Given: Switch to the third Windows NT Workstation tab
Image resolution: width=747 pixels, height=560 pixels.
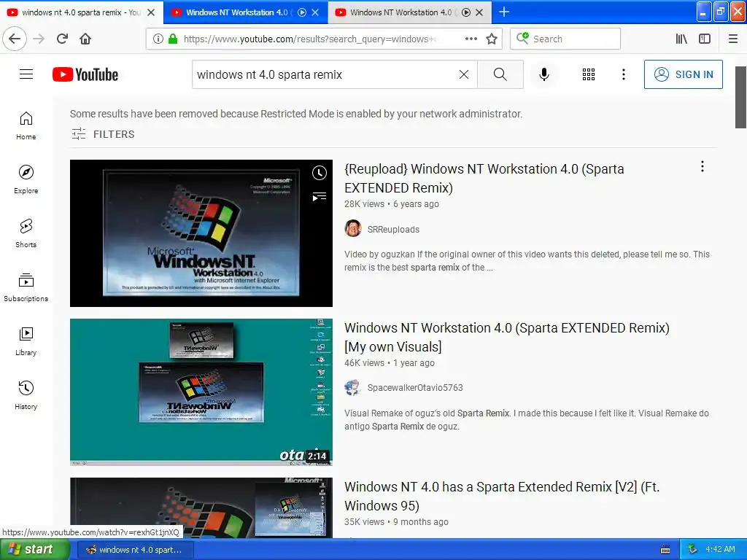Looking at the screenshot, I should [x=400, y=12].
